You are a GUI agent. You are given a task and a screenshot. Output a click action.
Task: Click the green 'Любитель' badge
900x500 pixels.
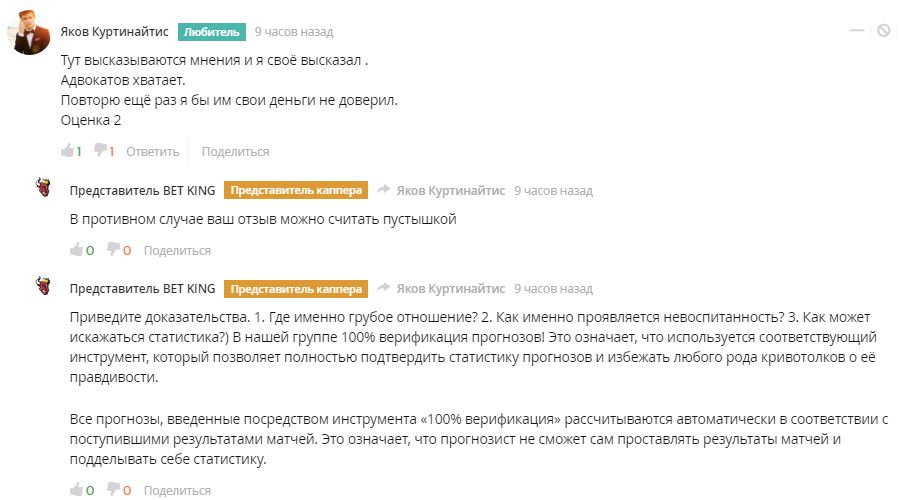(212, 32)
